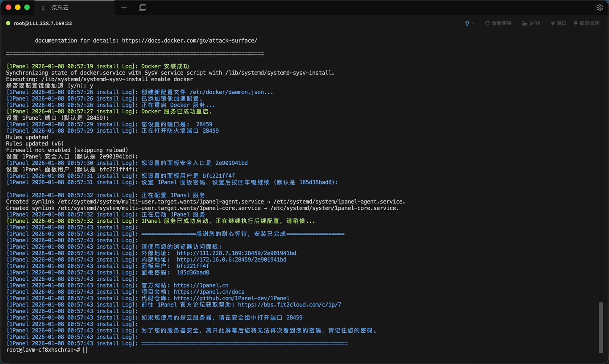Click the 'Firewall not enabled (skipping reload)' line
This screenshot has height=364, width=609.
click(67, 150)
